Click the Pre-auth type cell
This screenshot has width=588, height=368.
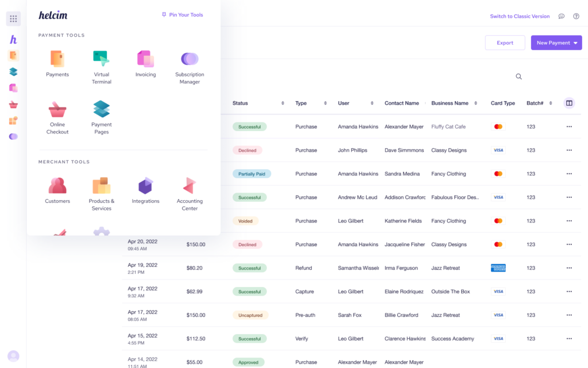[x=305, y=315]
